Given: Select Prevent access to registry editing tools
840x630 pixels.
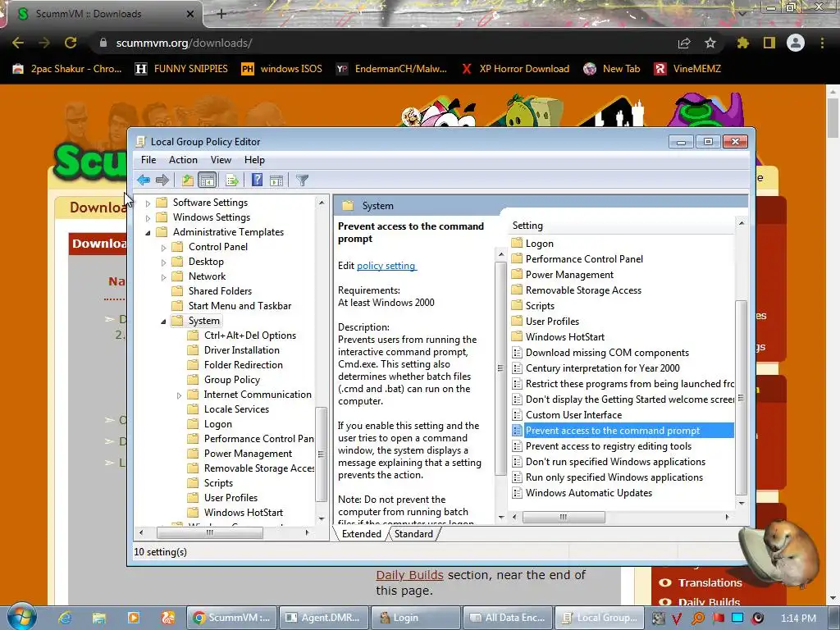Looking at the screenshot, I should pyautogui.click(x=608, y=446).
